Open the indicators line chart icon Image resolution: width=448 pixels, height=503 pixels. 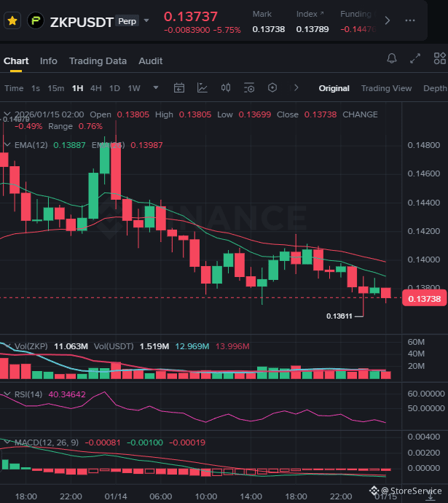coord(203,87)
